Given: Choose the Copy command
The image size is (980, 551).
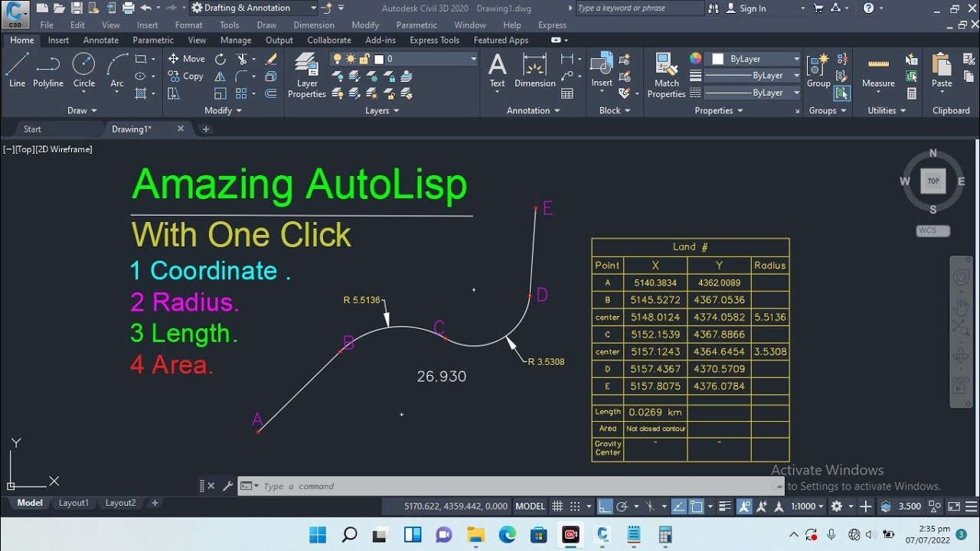Looking at the screenshot, I should (x=186, y=77).
